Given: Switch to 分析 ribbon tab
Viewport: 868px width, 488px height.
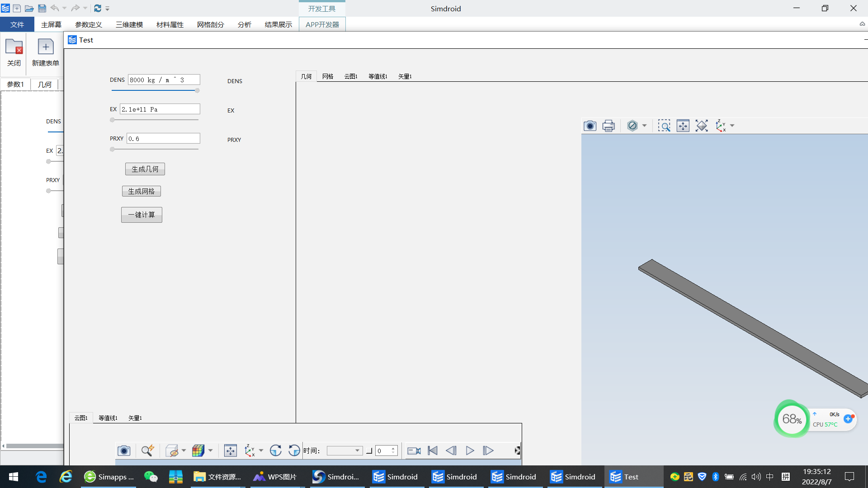Looking at the screenshot, I should click(x=244, y=24).
